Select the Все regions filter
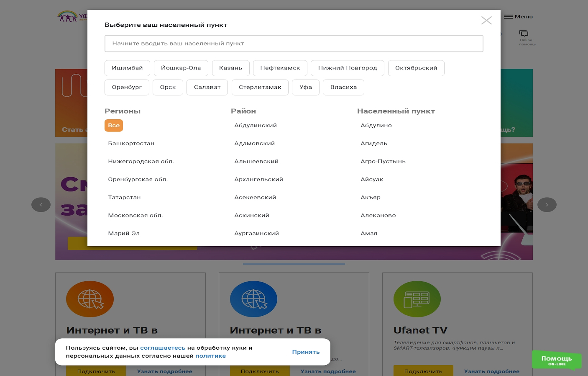The width and height of the screenshot is (588, 376). (114, 125)
